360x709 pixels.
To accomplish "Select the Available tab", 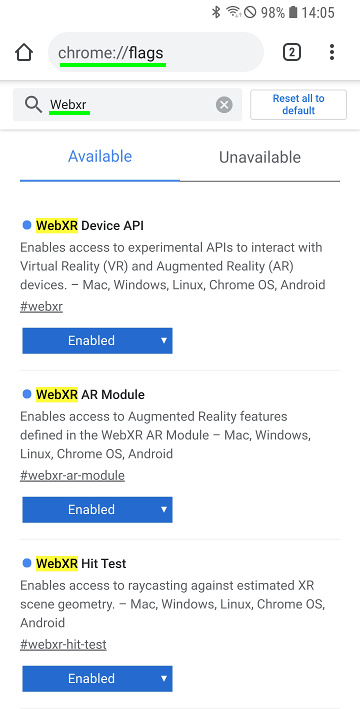I will pyautogui.click(x=100, y=156).
